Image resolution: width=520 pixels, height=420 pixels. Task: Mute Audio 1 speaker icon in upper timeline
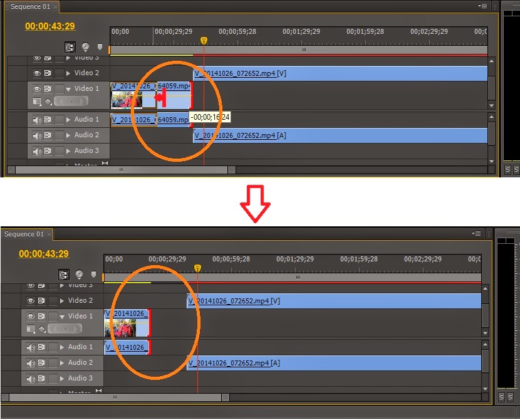(37, 120)
